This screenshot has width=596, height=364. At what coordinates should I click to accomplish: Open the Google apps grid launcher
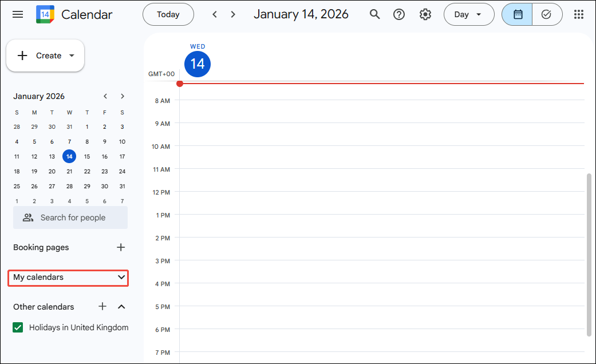pos(578,14)
